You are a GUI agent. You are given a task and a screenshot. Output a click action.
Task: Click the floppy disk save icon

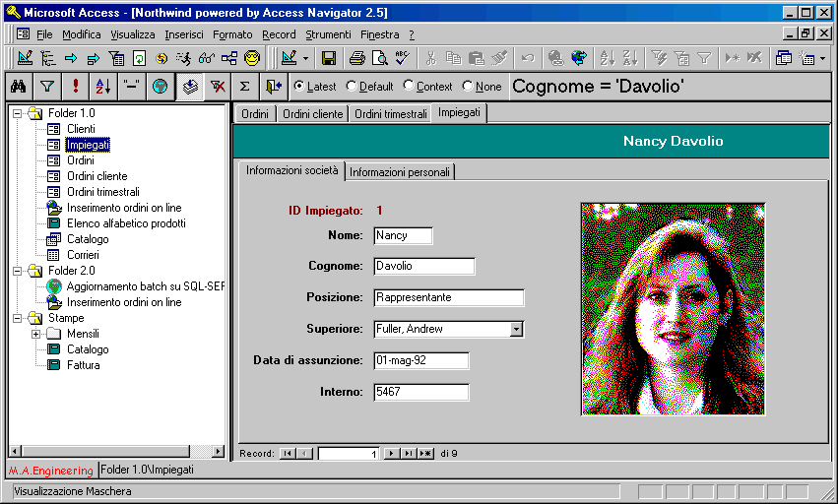click(x=329, y=58)
